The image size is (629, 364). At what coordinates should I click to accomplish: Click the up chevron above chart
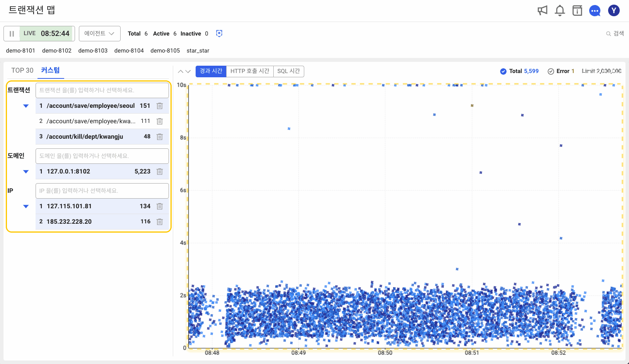click(181, 71)
